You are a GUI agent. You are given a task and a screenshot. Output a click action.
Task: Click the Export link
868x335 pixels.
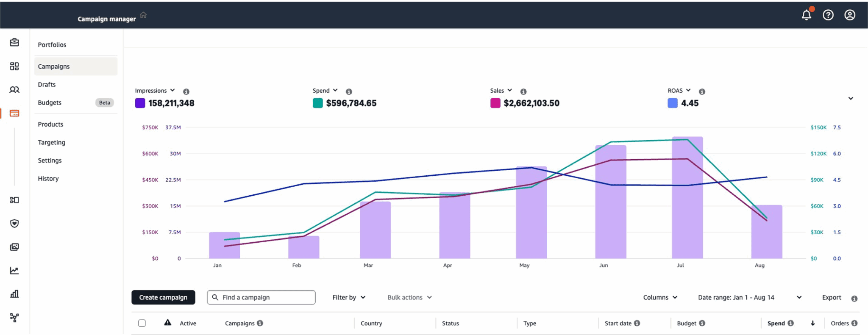click(831, 297)
